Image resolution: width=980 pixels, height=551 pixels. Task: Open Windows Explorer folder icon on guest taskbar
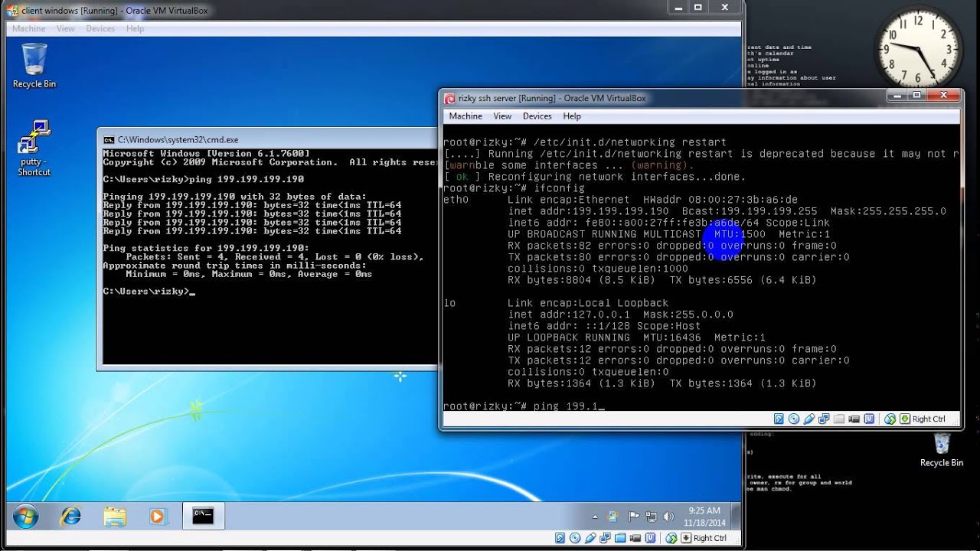point(115,516)
